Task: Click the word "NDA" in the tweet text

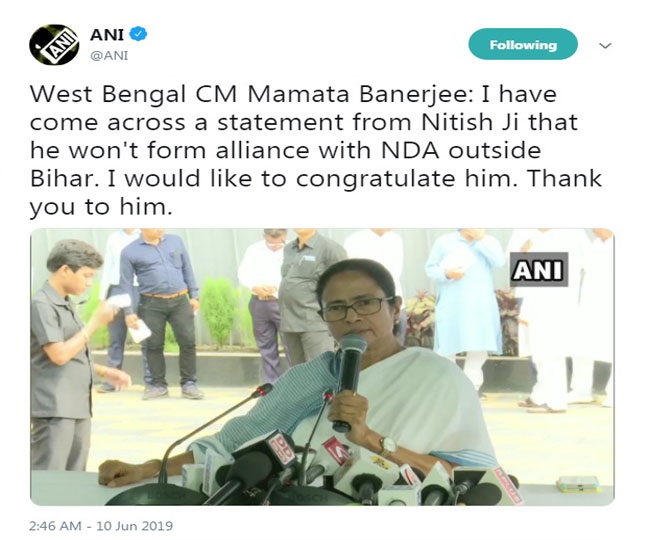Action: click(410, 150)
